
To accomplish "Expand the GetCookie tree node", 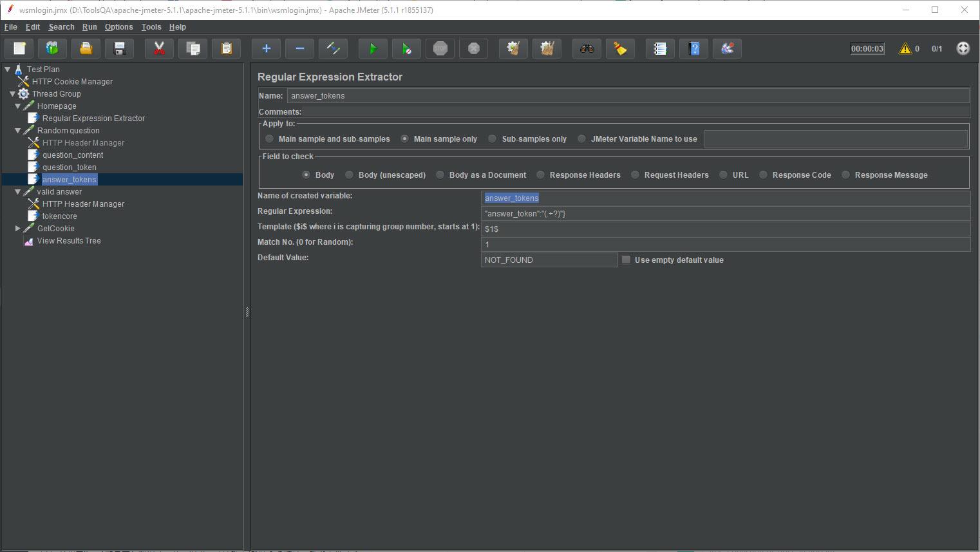I will pyautogui.click(x=18, y=229).
